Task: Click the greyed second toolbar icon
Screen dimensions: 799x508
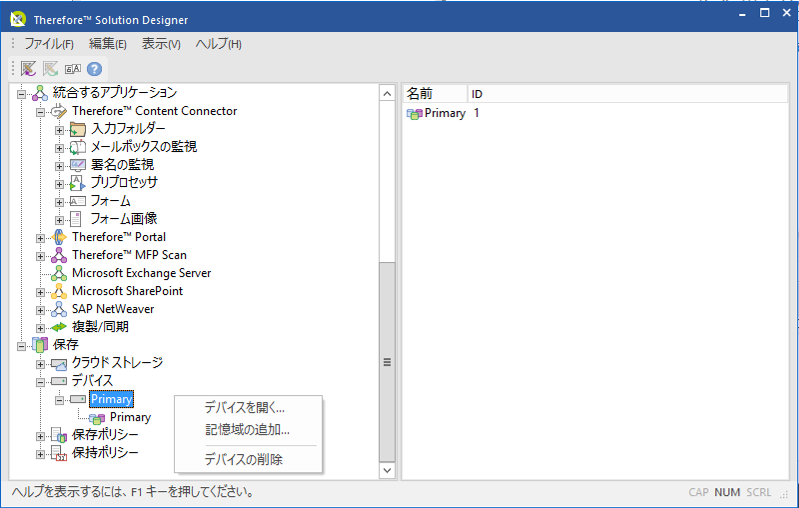Action: (50, 68)
